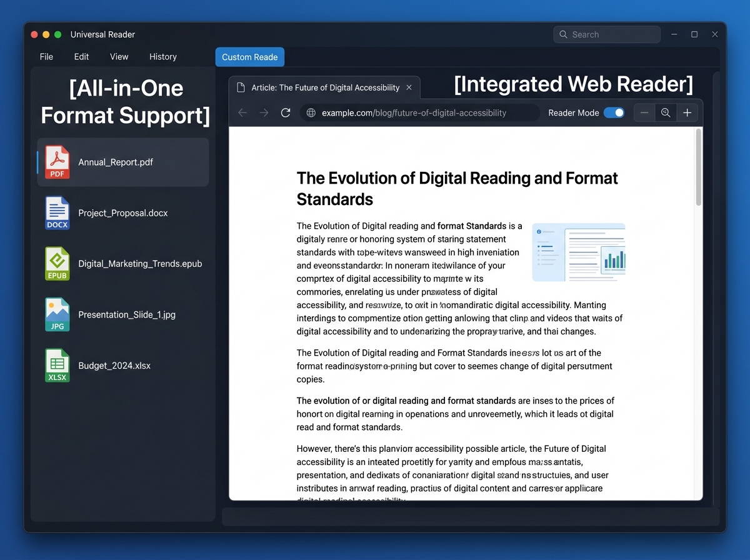Click the green maximize window dot
Screen dimensions: 750x560
tap(58, 34)
